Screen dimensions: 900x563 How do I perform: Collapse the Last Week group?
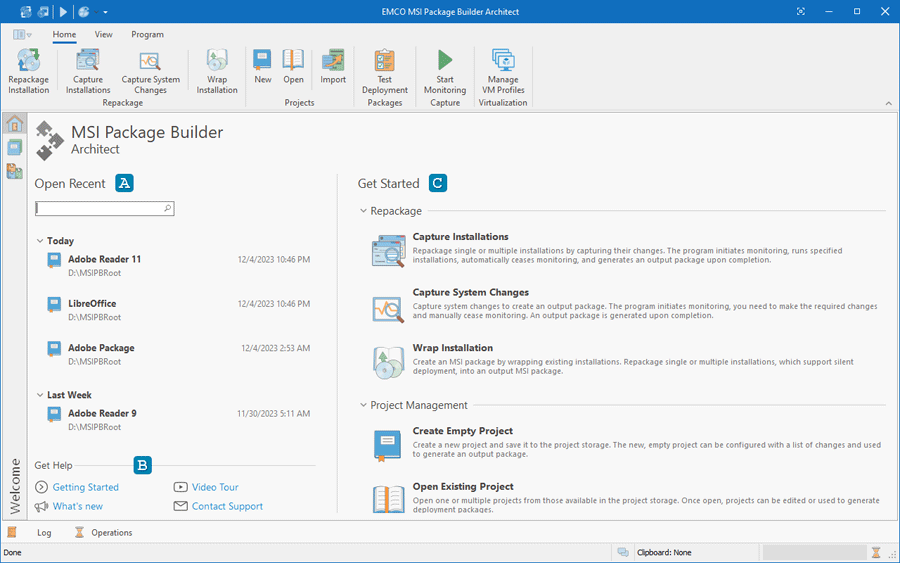point(40,395)
